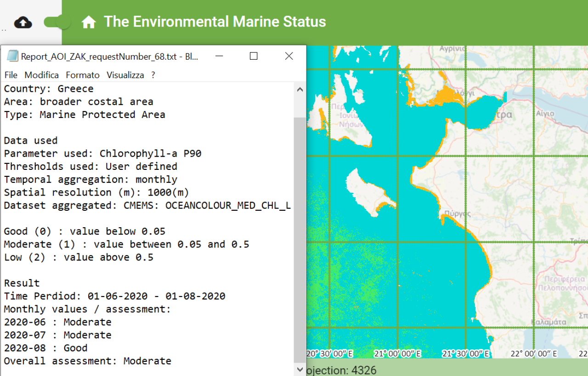Maximize the Notepad report window
This screenshot has height=376, width=588.
click(254, 56)
